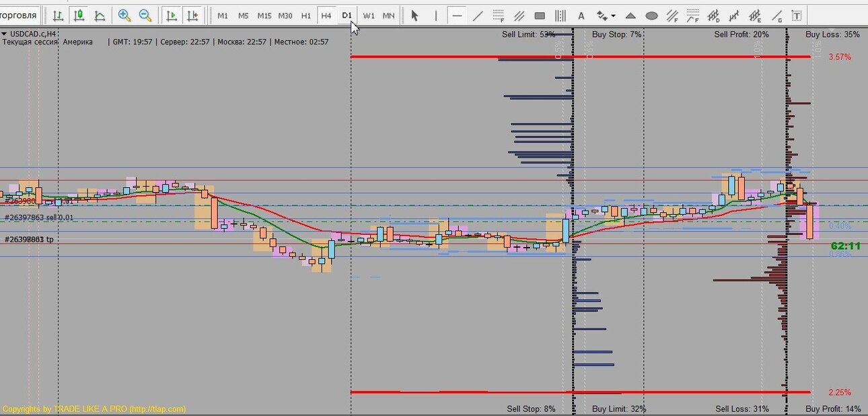Click the 'Sell Loss: 31%' label
Image resolution: width=868 pixels, height=416 pixels.
[x=742, y=409]
